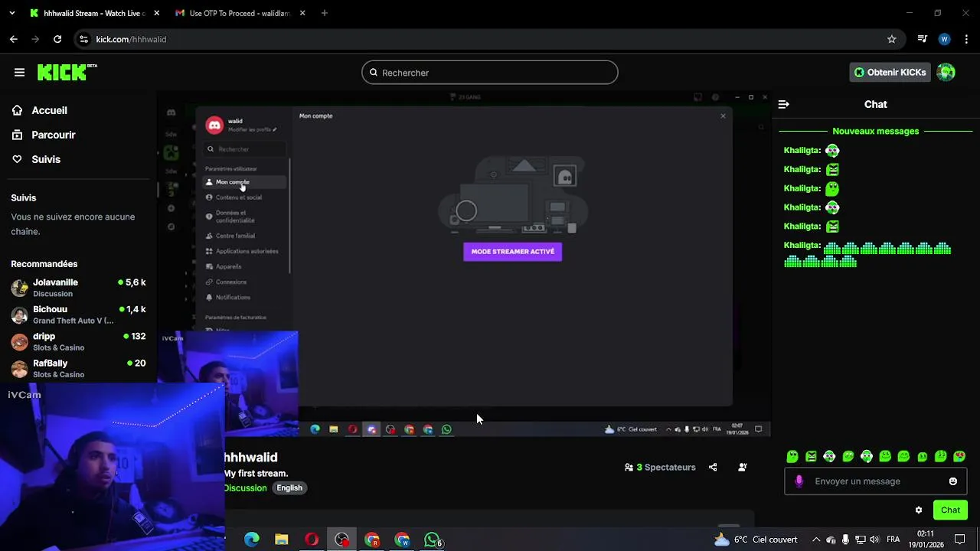Switch to Use OTP To Proceed Gmail tab
Viewport: 980px width, 551px height.
point(240,13)
